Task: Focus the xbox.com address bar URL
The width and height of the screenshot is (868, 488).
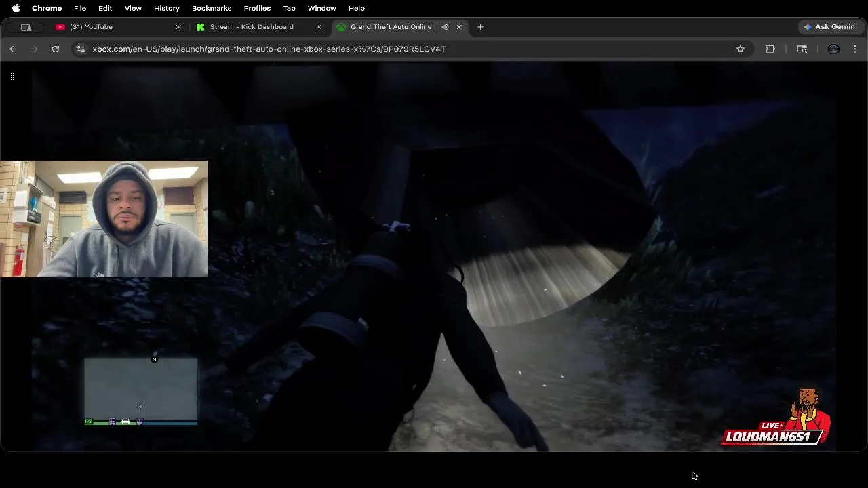Action: 269,49
